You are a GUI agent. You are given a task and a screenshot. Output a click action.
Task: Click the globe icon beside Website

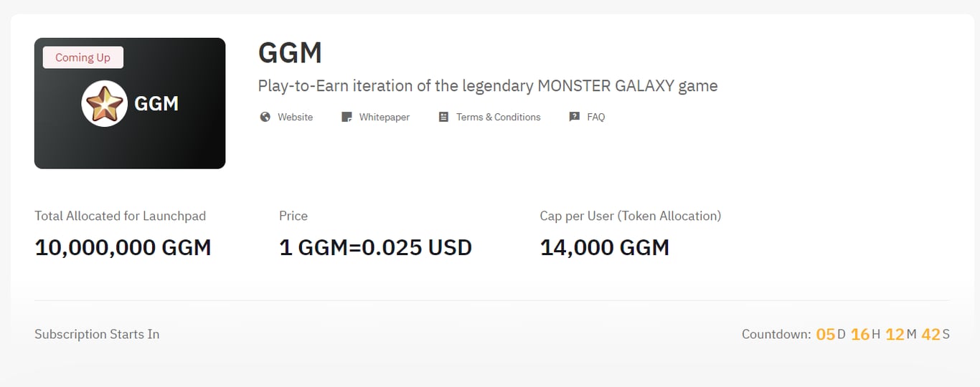[265, 117]
